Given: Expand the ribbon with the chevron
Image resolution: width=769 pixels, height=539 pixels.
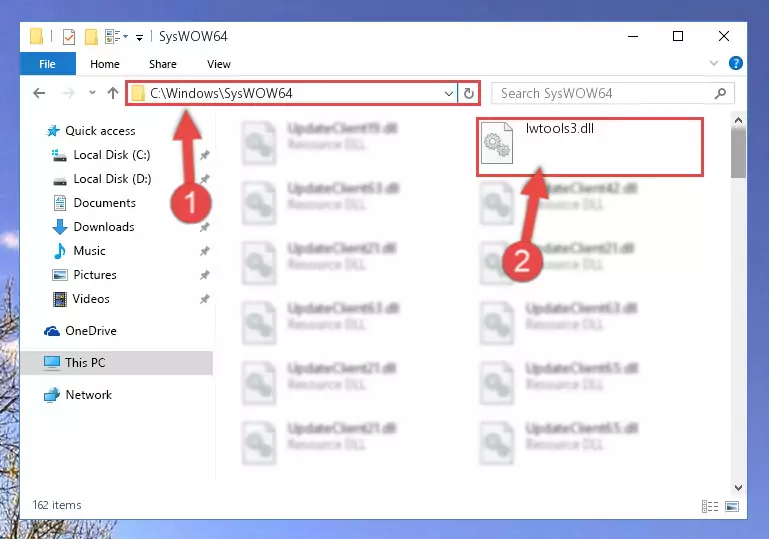Looking at the screenshot, I should (x=714, y=63).
